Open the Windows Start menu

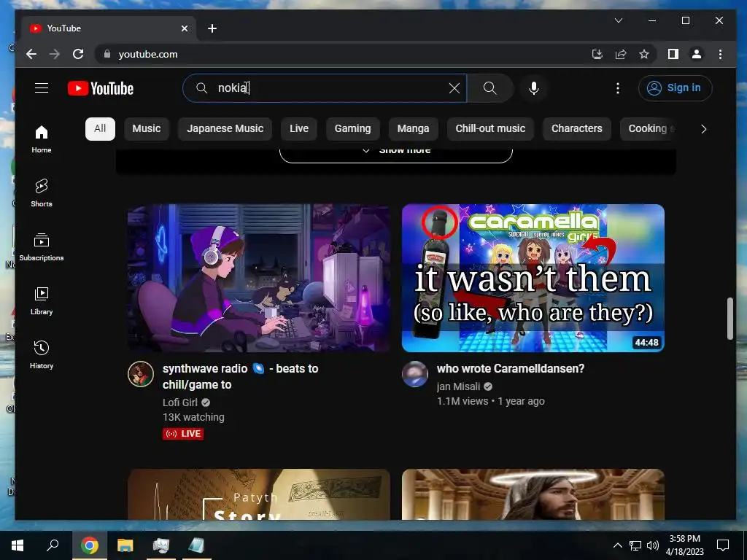(x=18, y=545)
